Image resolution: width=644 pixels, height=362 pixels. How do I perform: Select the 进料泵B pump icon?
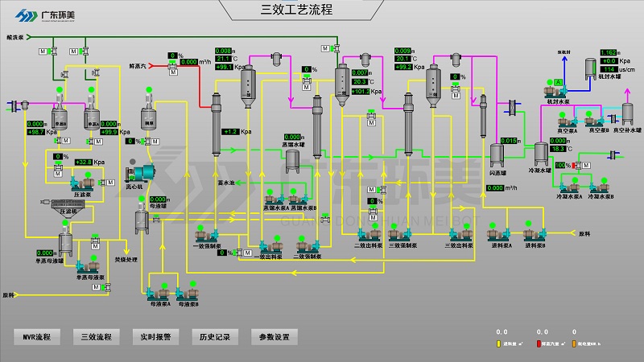coord(534,235)
